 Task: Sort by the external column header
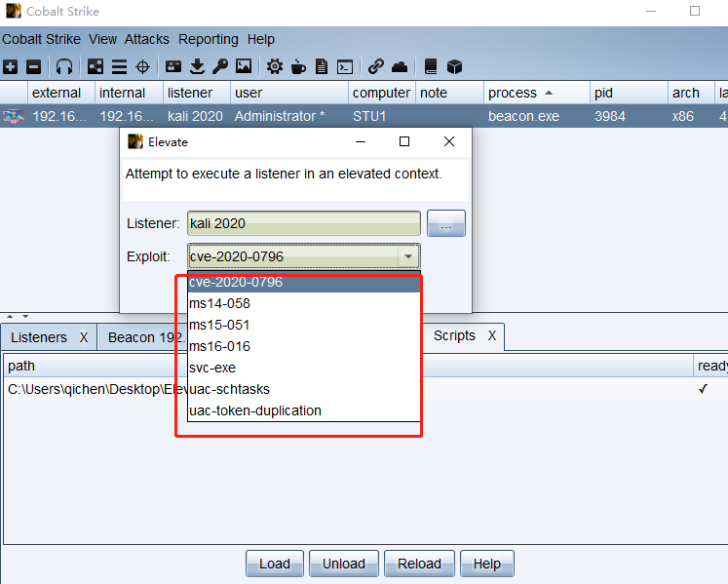(61, 93)
